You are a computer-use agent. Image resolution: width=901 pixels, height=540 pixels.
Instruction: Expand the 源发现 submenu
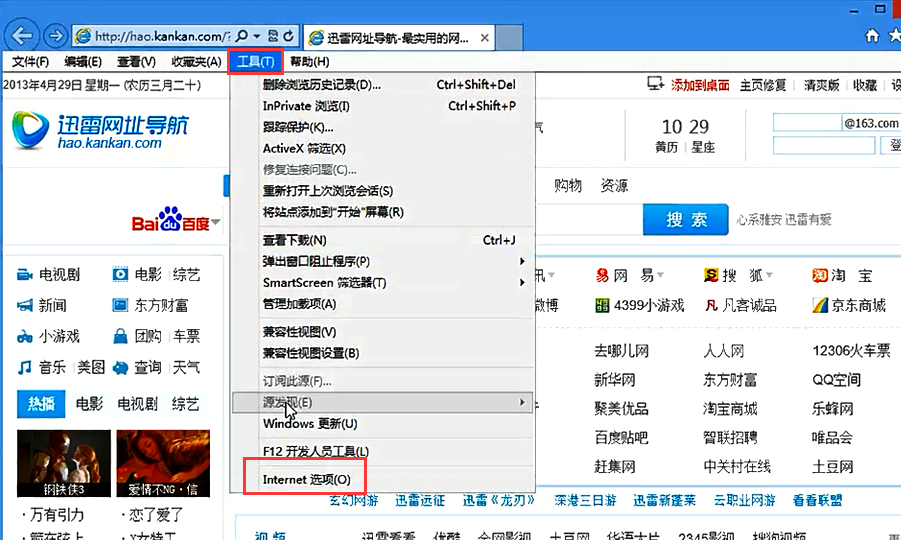point(522,402)
